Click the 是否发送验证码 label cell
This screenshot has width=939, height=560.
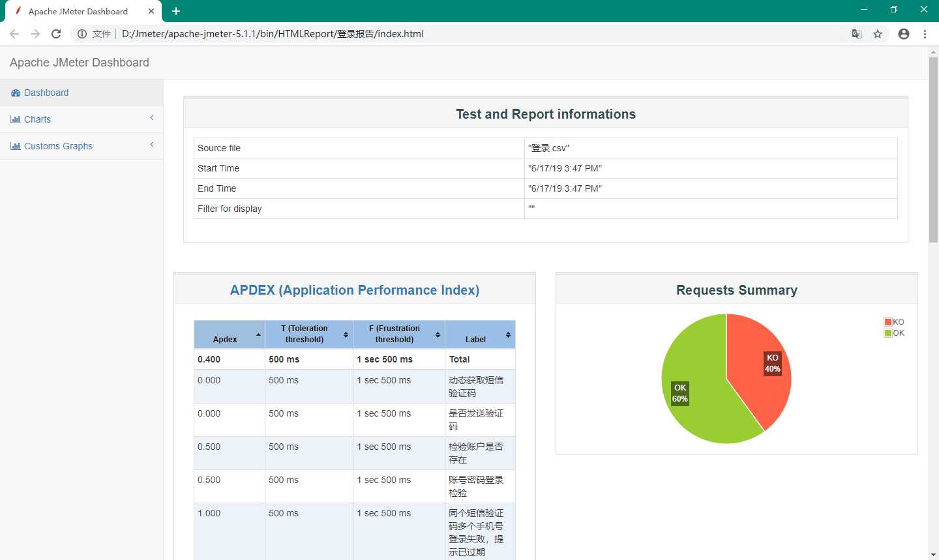pyautogui.click(x=480, y=420)
